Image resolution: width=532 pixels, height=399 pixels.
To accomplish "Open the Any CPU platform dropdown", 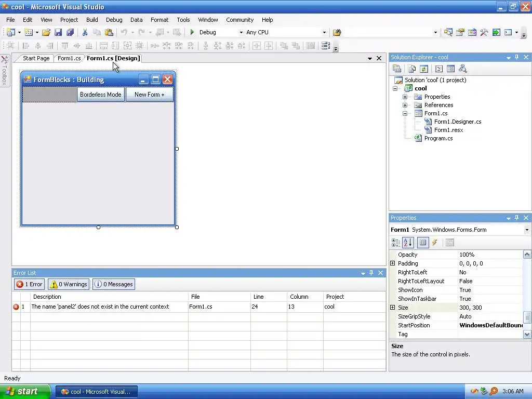I will pyautogui.click(x=324, y=33).
